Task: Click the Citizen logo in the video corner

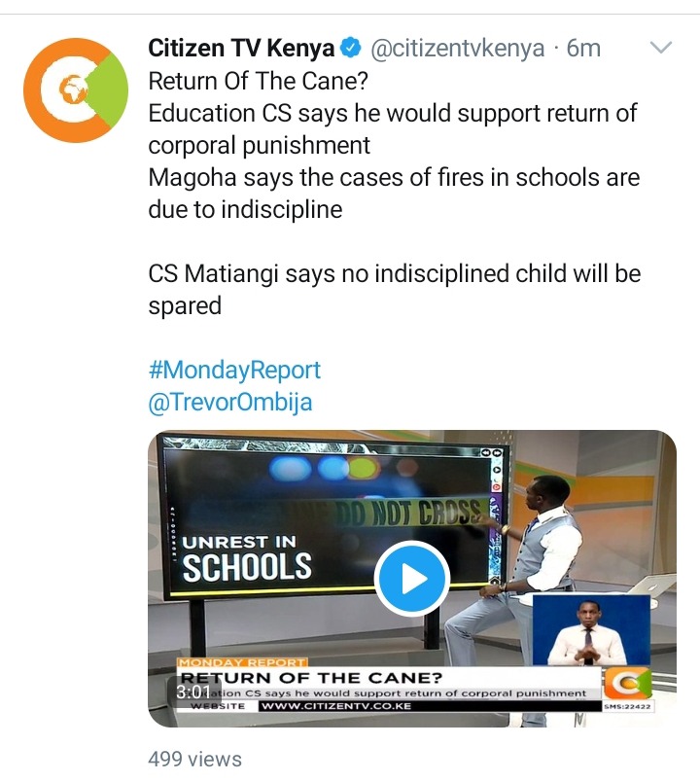Action: [x=628, y=683]
